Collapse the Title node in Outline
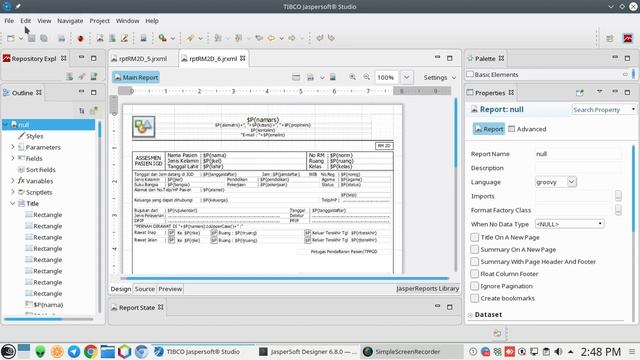Image resolution: width=640 pixels, height=360 pixels. coord(13,203)
